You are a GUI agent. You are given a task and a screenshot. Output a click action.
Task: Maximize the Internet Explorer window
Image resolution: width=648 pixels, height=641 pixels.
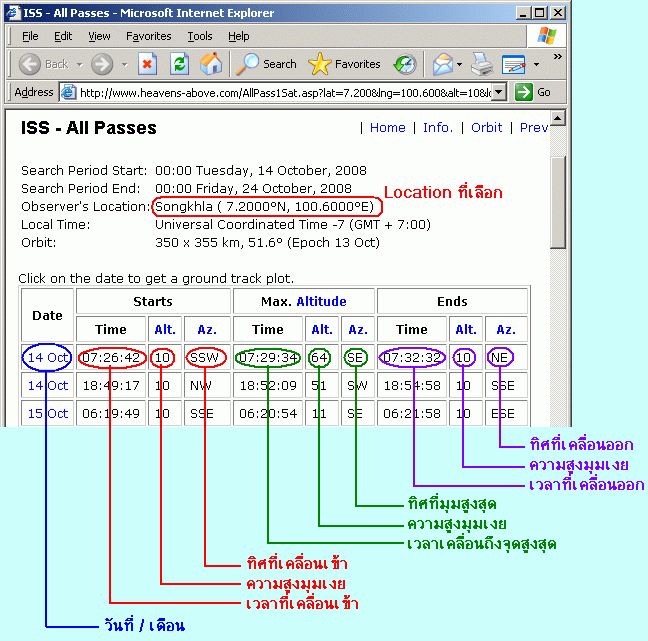click(x=540, y=13)
